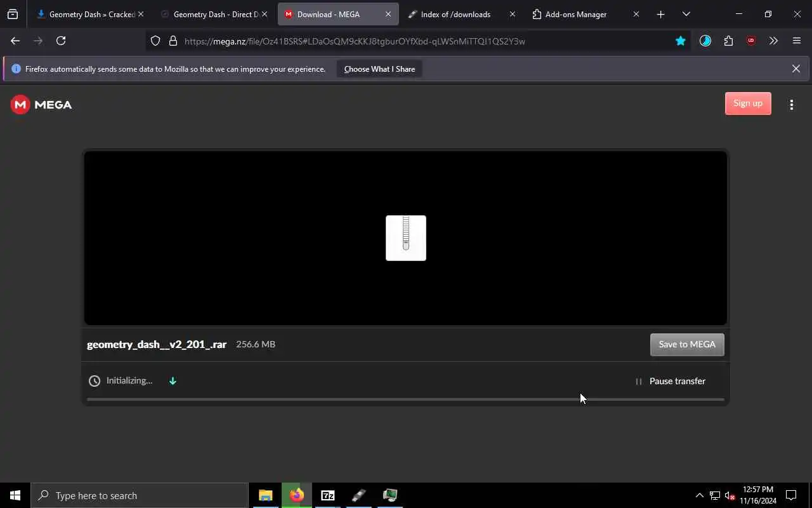Click Save to MEGA button

coord(687,344)
